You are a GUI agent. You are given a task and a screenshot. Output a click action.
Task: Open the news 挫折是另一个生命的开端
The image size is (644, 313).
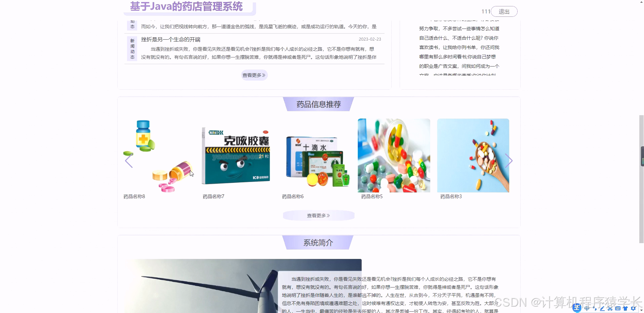coord(171,39)
